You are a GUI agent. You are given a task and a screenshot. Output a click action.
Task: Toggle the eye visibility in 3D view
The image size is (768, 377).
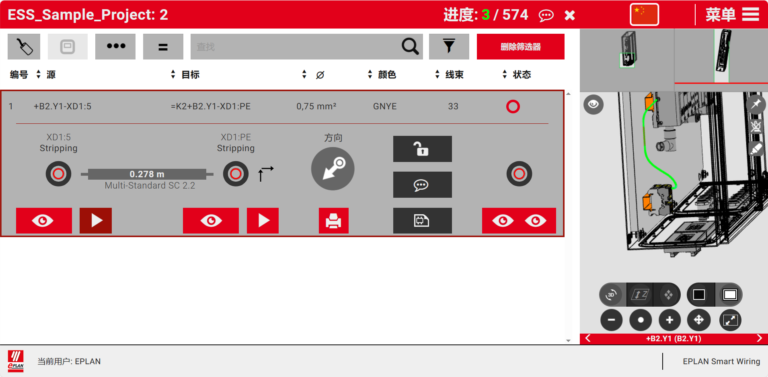(594, 104)
